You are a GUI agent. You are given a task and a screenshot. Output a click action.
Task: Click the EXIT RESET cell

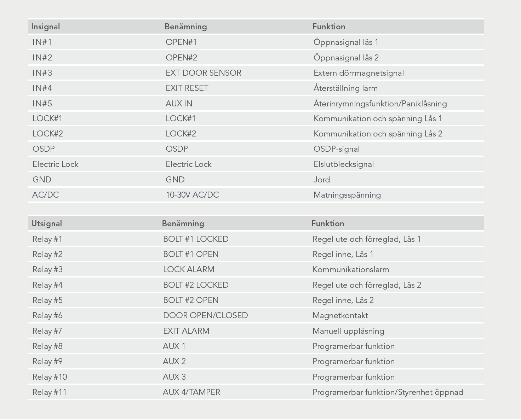[187, 88]
